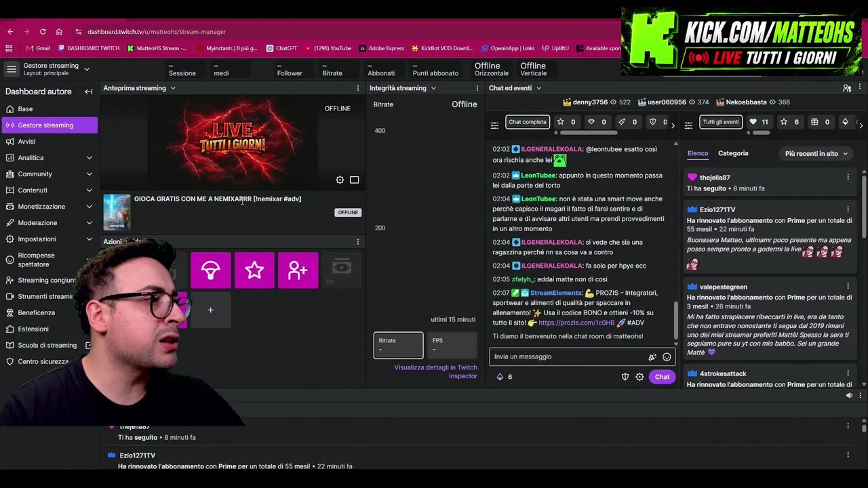Open Visualizza dettagli in Twitch Inspector link
This screenshot has width=868, height=488.
[436, 371]
